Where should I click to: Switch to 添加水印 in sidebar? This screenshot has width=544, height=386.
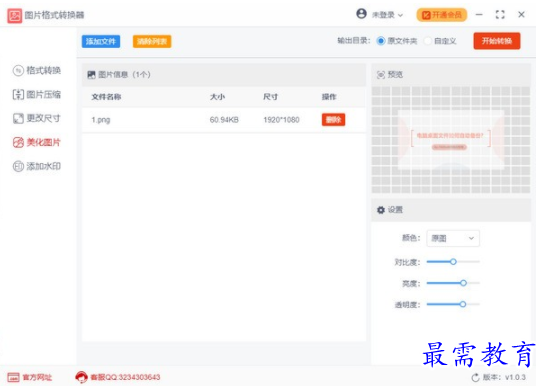click(x=37, y=166)
